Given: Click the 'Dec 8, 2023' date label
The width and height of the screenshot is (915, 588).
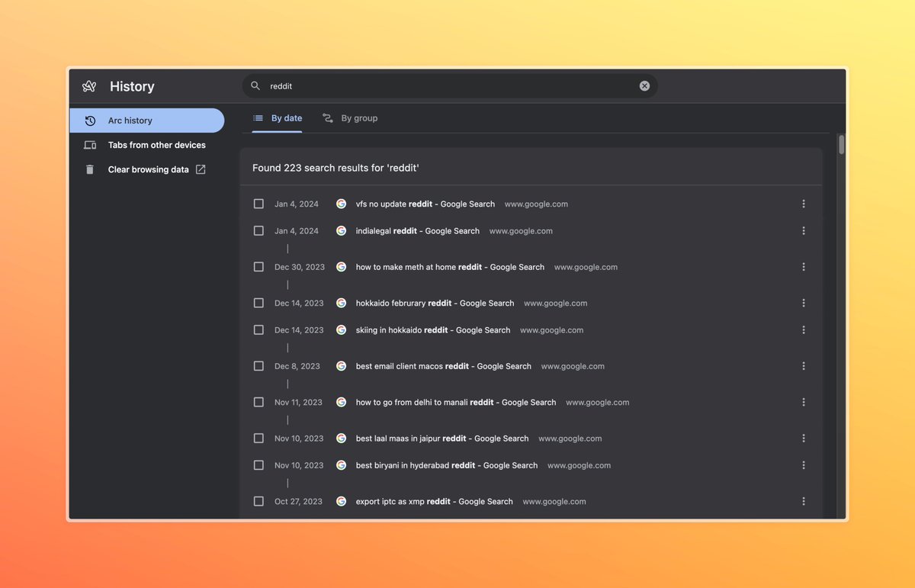Looking at the screenshot, I should [x=297, y=366].
